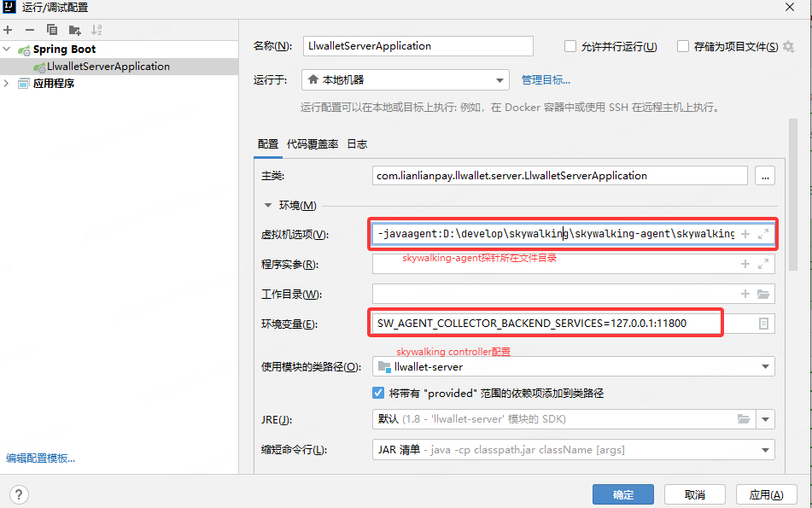Open shorten command line dropdown
812x508 pixels.
[573, 449]
